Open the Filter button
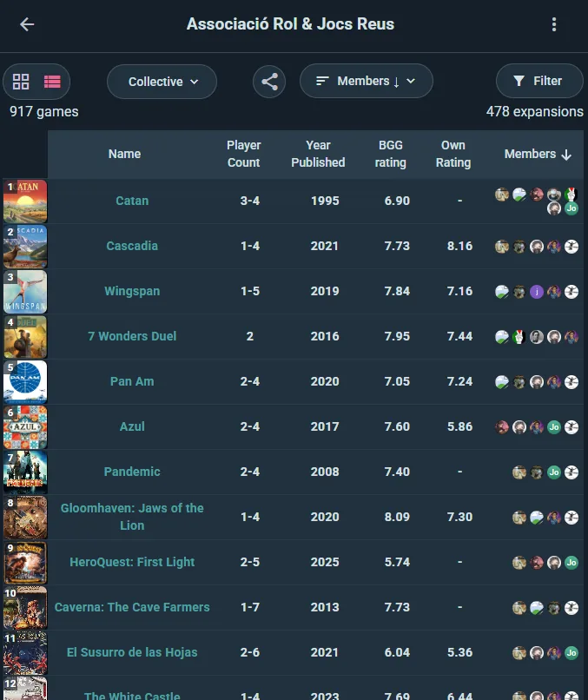The height and width of the screenshot is (700, 588). coord(539,81)
